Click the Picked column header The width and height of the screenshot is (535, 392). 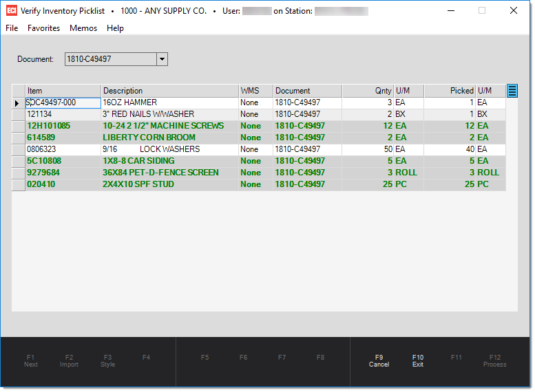450,91
